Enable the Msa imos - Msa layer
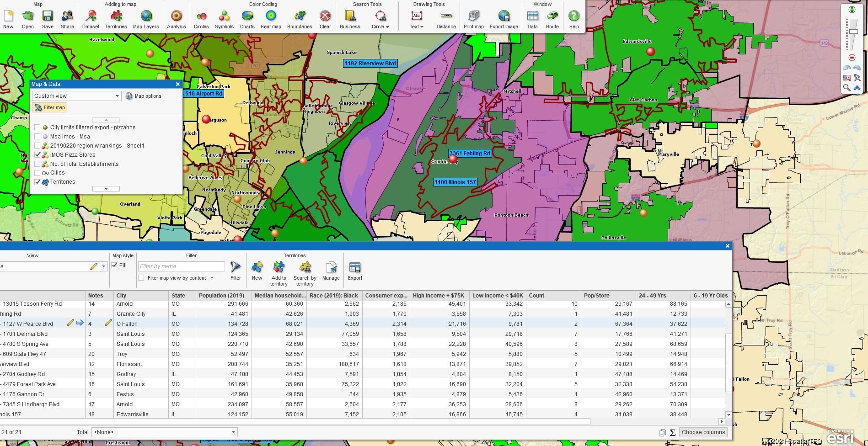Viewport: 868px width, 446px height. (38, 137)
